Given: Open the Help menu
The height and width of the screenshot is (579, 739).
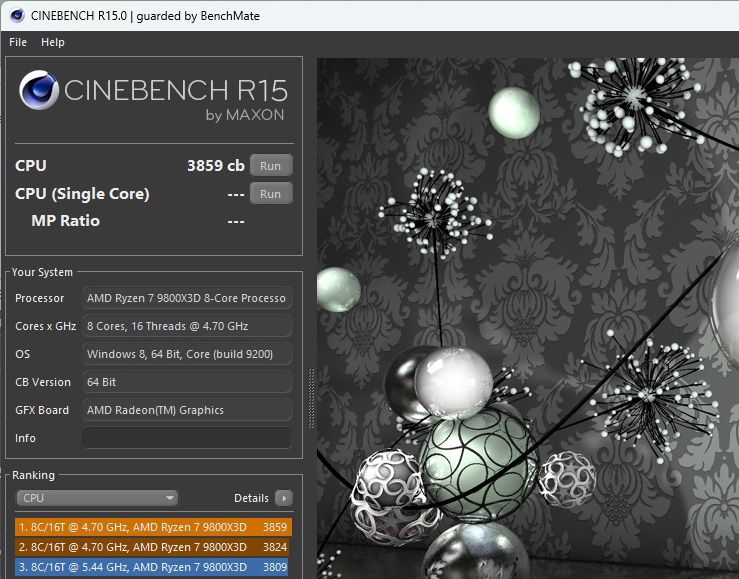Looking at the screenshot, I should tap(53, 42).
